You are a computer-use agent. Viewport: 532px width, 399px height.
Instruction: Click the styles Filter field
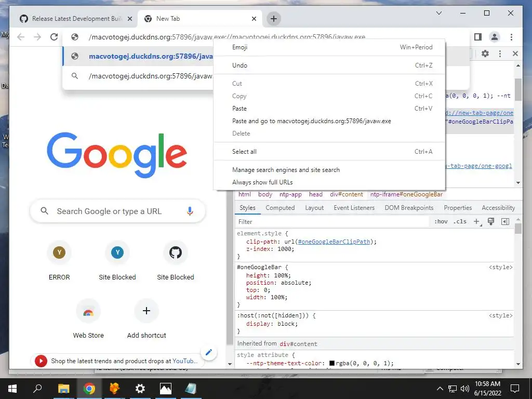[332, 222]
